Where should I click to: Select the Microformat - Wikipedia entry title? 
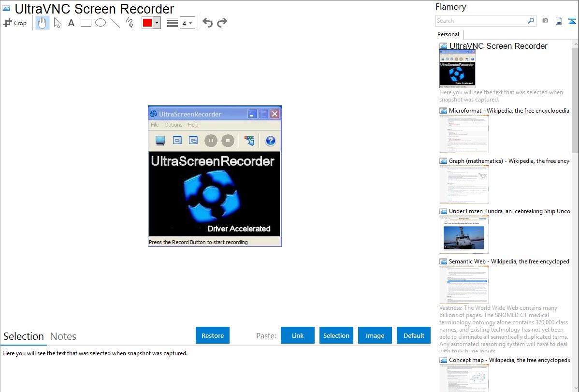[x=509, y=111]
